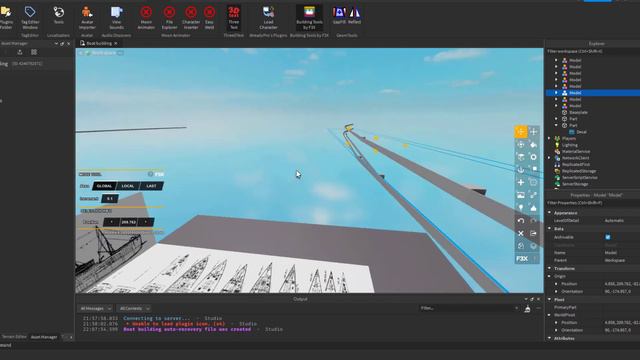Select ReplicatedStorage in Explorer
Screen dimensions: 640x360
pyautogui.click(x=578, y=171)
